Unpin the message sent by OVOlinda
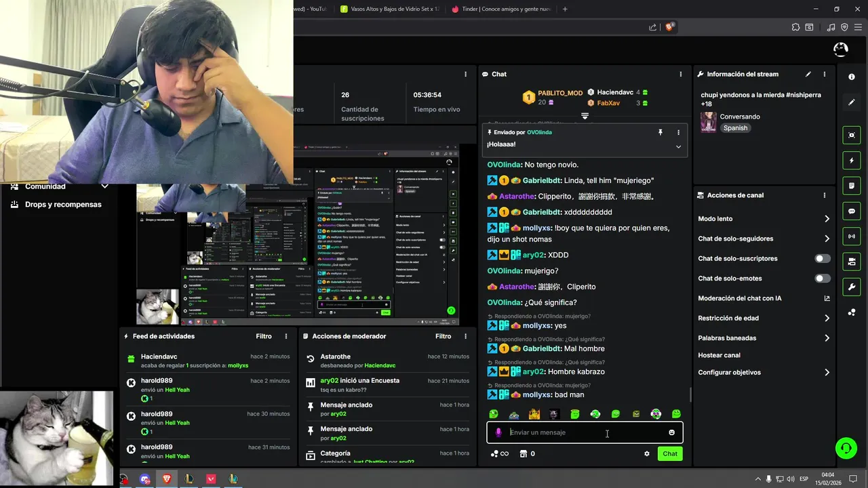 [660, 132]
